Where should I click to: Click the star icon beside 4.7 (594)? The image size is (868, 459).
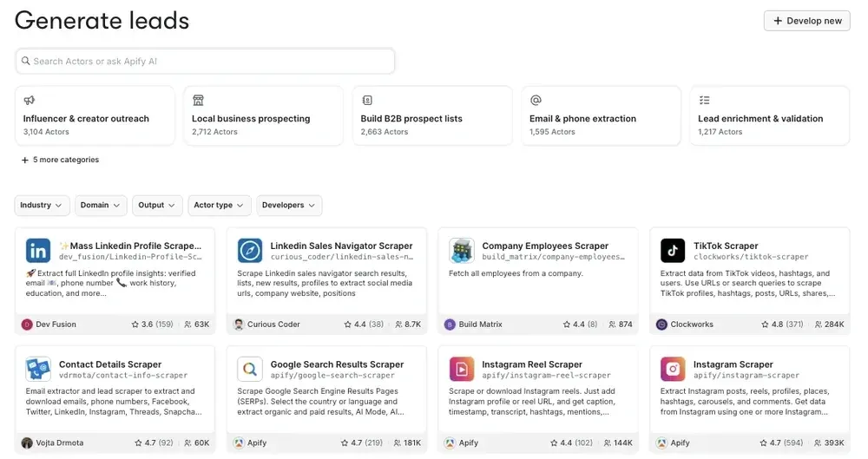click(x=763, y=443)
